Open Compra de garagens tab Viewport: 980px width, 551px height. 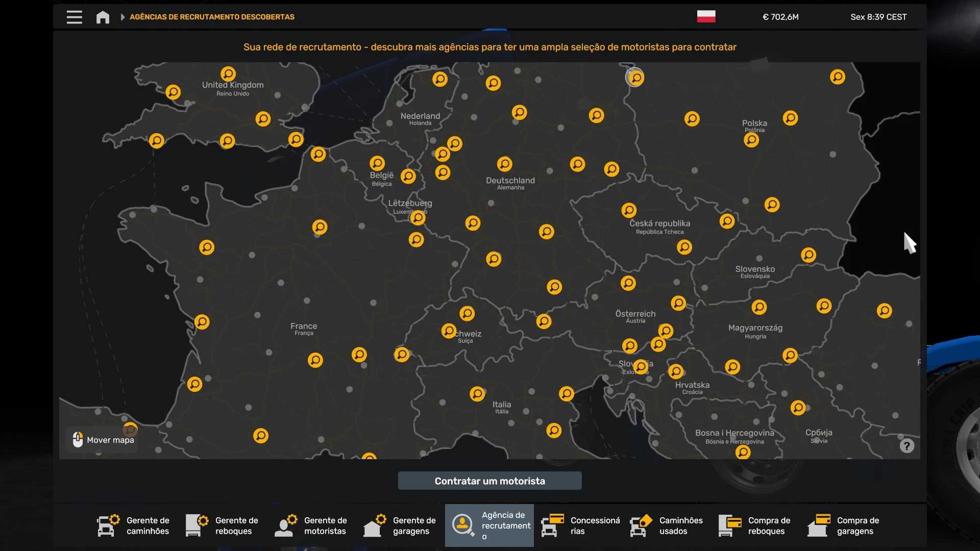pos(845,525)
